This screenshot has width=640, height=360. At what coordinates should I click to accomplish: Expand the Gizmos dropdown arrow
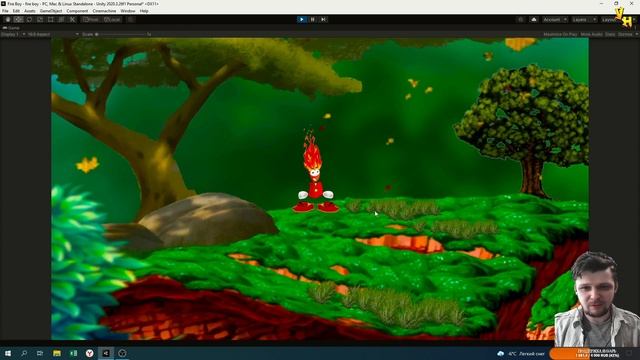tap(636, 34)
